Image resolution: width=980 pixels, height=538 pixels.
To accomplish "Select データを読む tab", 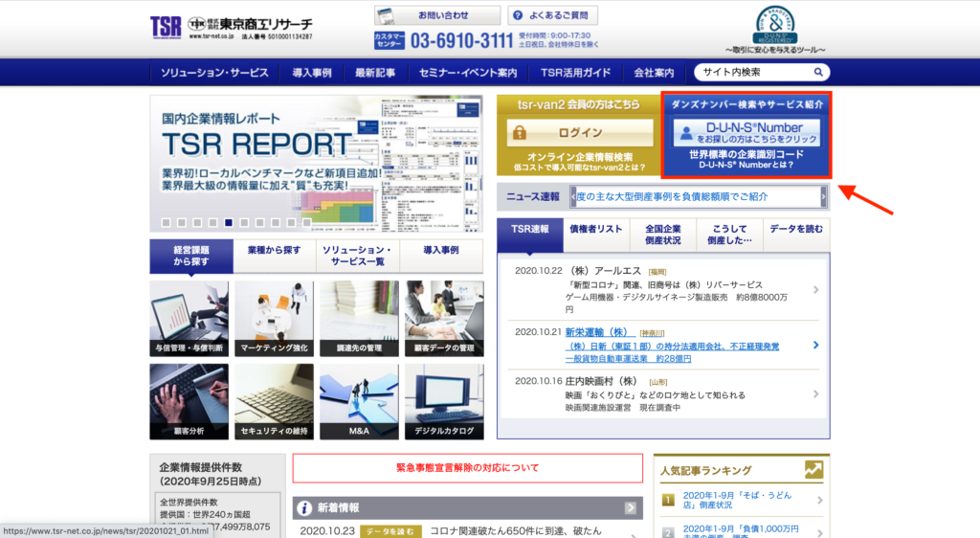I will 796,235.
